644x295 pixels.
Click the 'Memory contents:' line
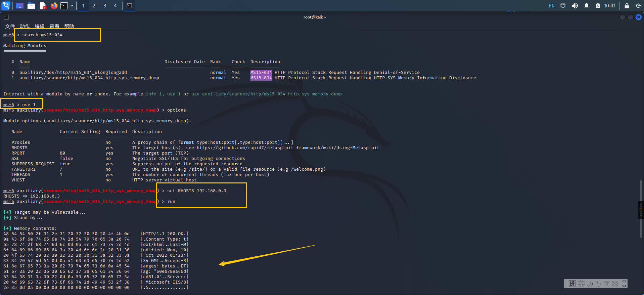coord(36,228)
